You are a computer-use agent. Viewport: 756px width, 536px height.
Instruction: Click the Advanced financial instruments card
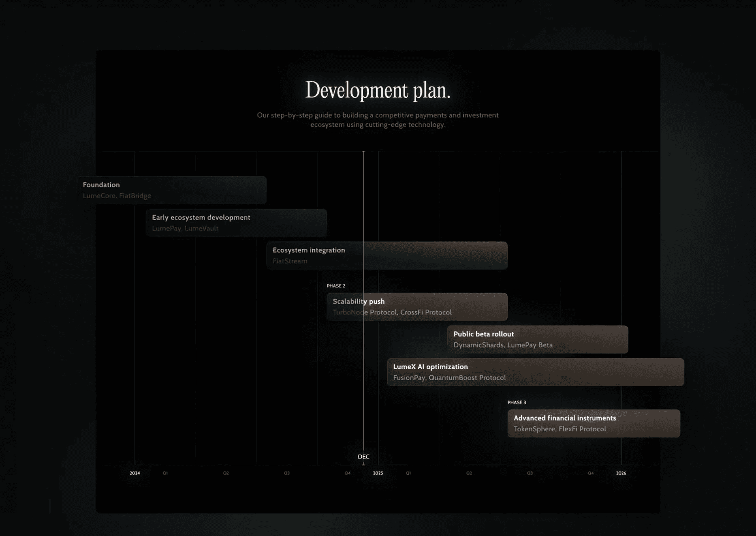click(x=593, y=423)
